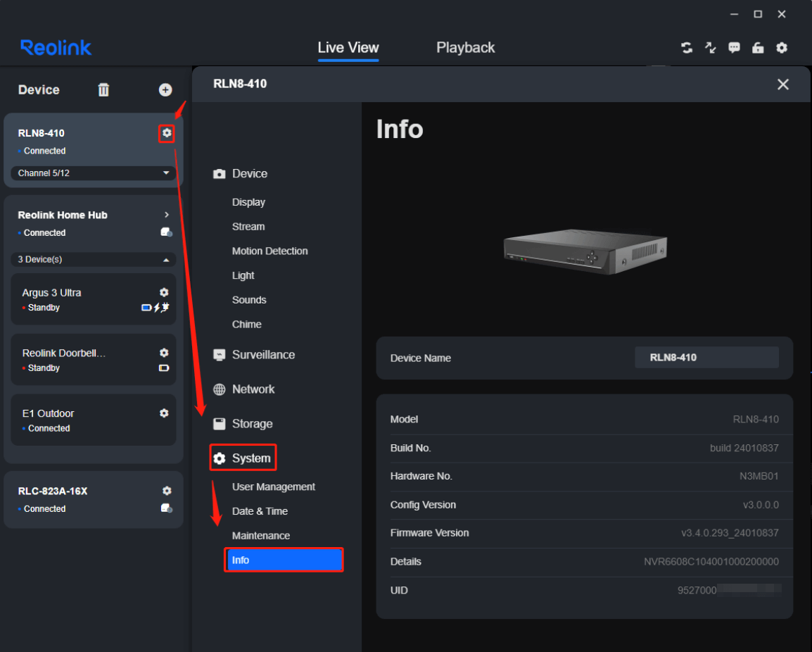Collapse the 3 Device(s) list
The image size is (812, 652).
click(93, 259)
